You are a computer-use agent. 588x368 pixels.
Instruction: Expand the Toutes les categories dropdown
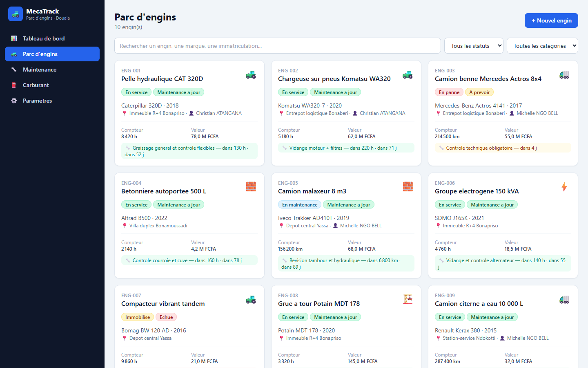pos(542,46)
